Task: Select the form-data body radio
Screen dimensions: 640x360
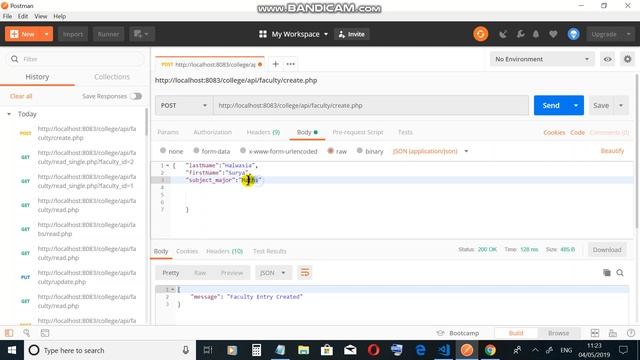Action: tap(196, 151)
